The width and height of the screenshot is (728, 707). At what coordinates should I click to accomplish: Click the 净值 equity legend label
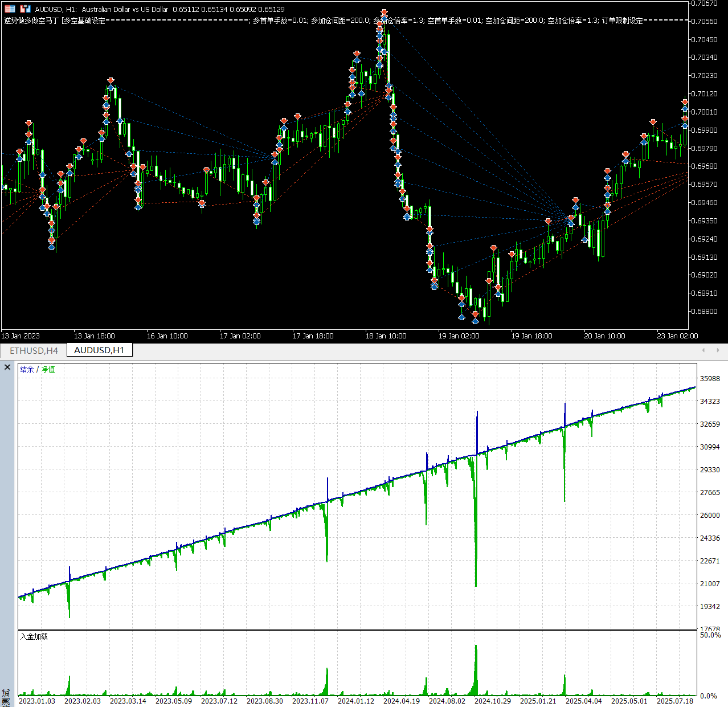[x=48, y=369]
